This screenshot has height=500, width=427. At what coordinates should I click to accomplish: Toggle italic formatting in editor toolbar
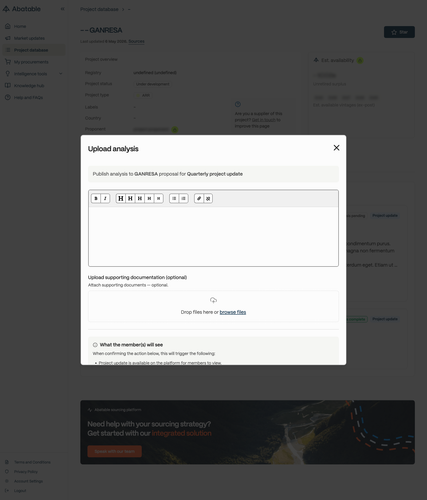[105, 199]
